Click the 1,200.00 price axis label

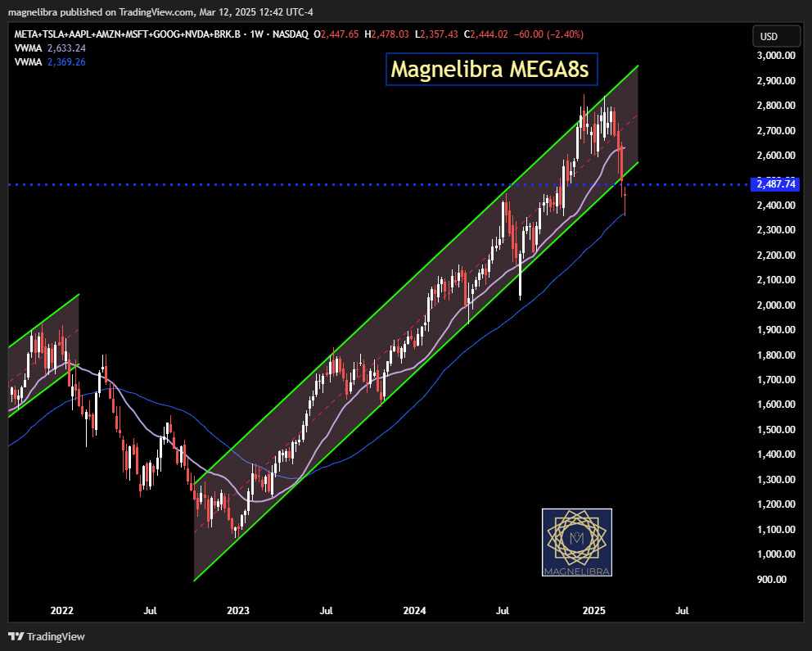click(776, 504)
